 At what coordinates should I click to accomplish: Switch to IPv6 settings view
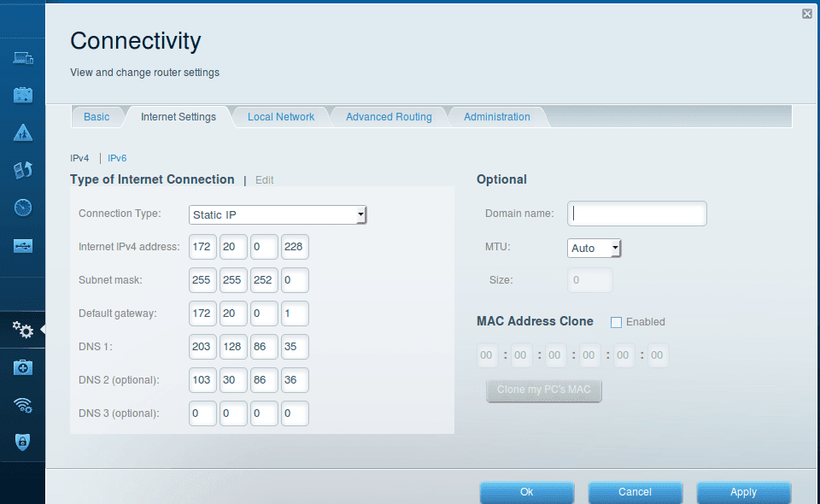point(117,158)
